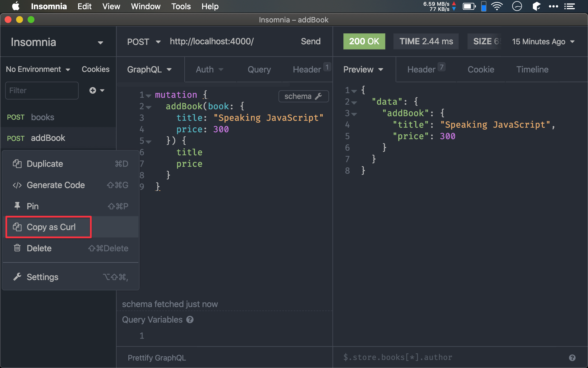Click the three-dots menu bar icon
588x368 pixels.
pyautogui.click(x=553, y=6)
